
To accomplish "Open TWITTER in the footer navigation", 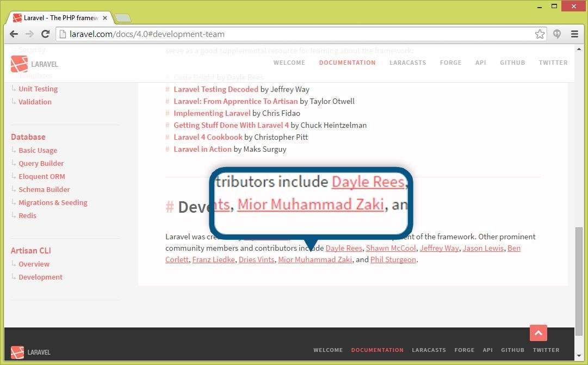I will pyautogui.click(x=546, y=350).
